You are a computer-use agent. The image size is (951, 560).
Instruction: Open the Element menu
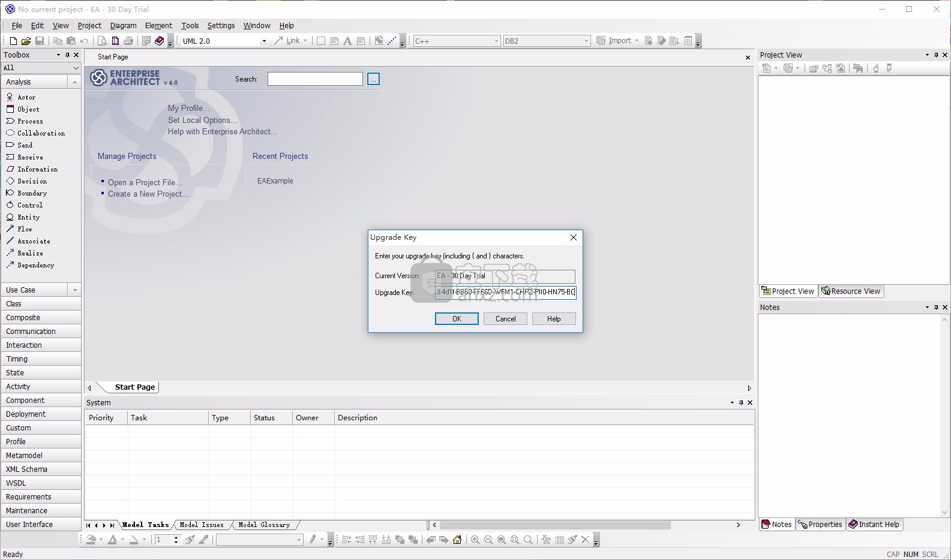coord(158,26)
